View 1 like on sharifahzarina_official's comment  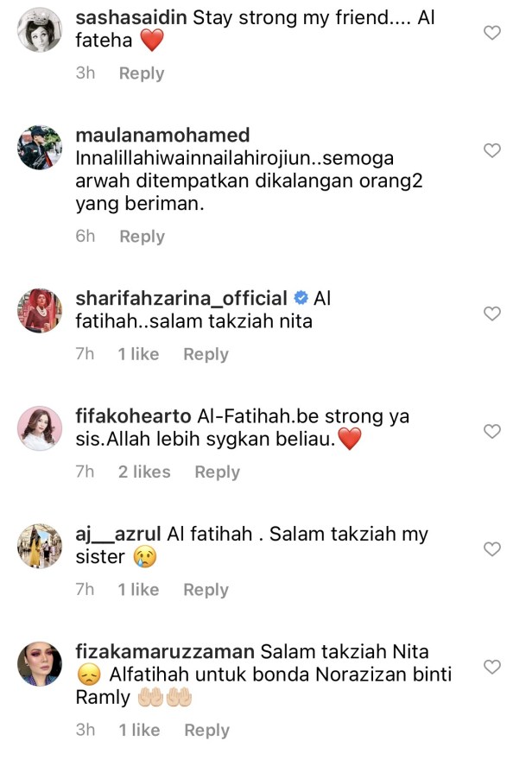click(x=138, y=354)
